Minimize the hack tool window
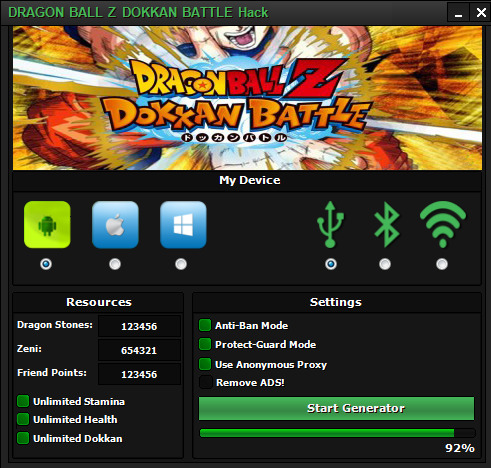491x468 pixels. click(x=458, y=13)
